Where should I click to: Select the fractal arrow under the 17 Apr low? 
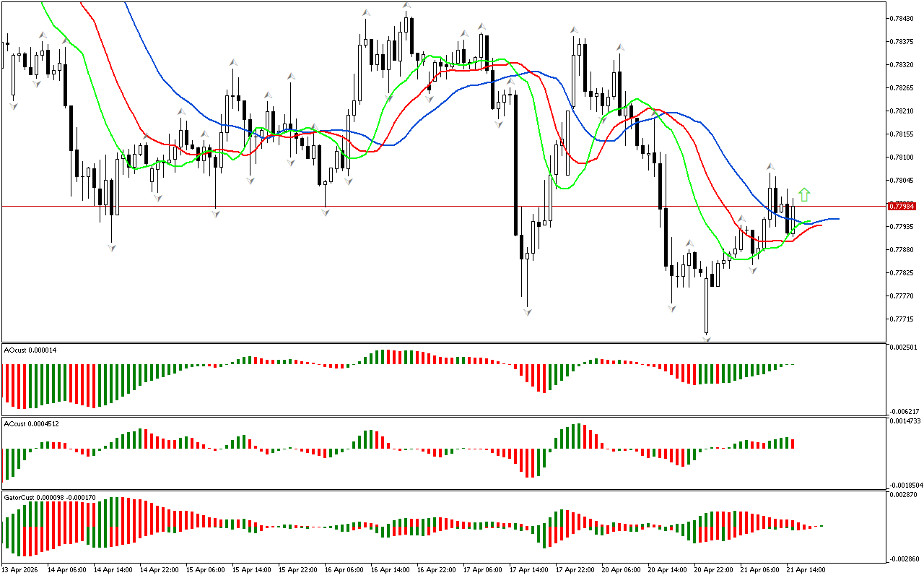528,311
